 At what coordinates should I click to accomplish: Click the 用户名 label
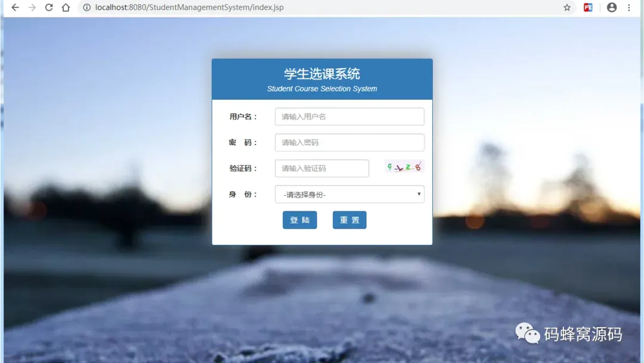tap(243, 117)
